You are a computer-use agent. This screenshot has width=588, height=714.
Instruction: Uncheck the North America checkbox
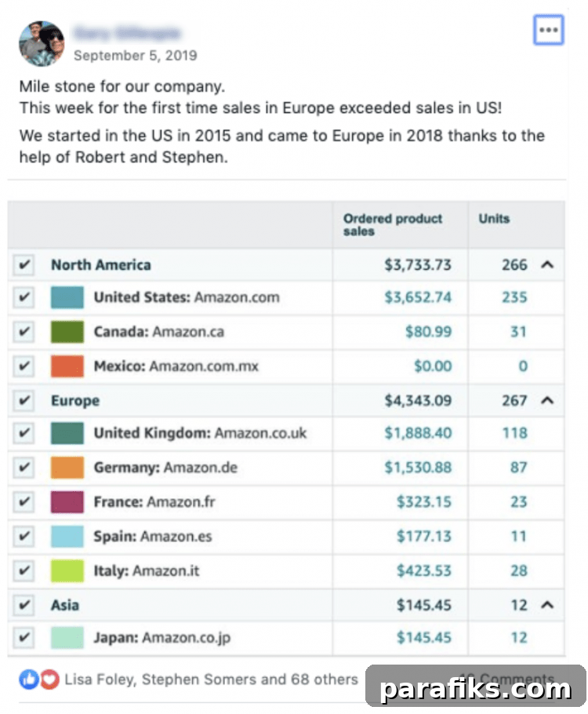[24, 265]
